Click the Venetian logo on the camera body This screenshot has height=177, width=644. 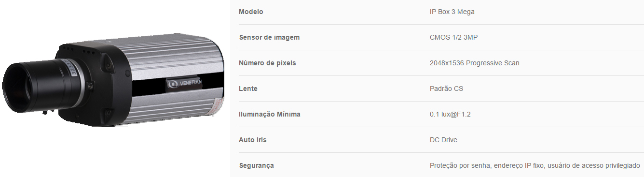click(x=184, y=83)
